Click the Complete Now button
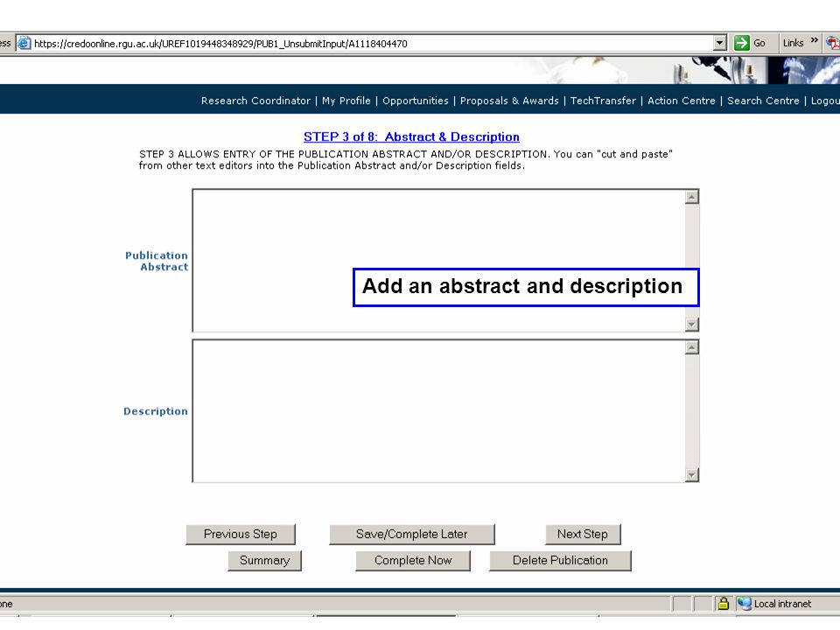The width and height of the screenshot is (840, 630). click(x=413, y=560)
